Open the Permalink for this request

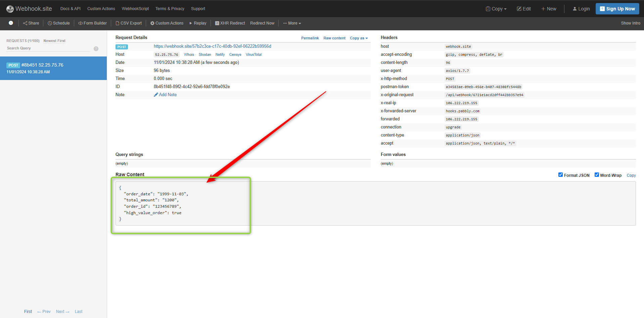[310, 38]
